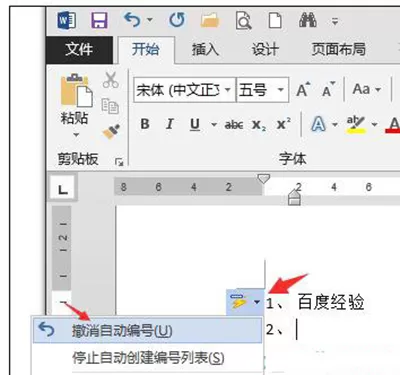Open the 剪贴板 dialog launcher
The height and width of the screenshot is (375, 400).
pyautogui.click(x=119, y=162)
